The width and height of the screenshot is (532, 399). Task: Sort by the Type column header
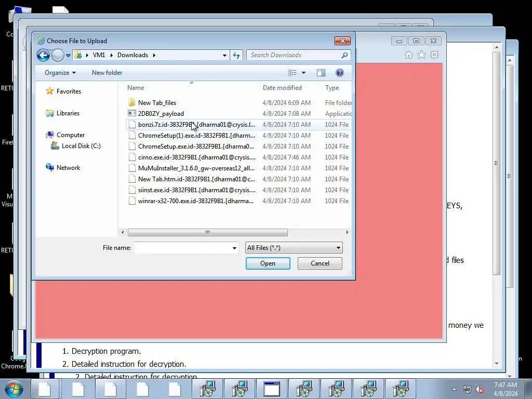tap(332, 87)
